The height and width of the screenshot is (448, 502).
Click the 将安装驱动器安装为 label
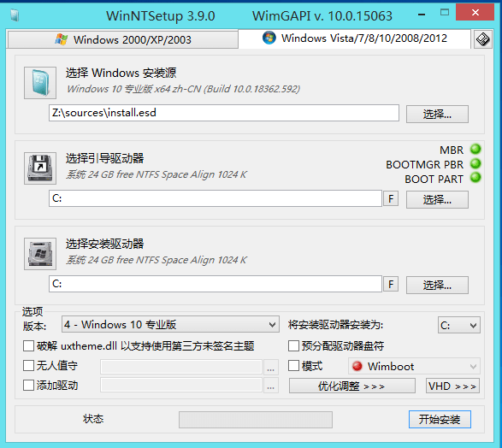[335, 325]
